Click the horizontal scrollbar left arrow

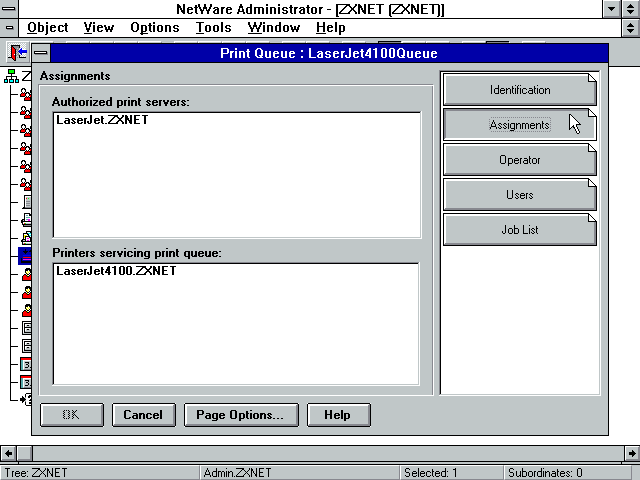point(8,453)
